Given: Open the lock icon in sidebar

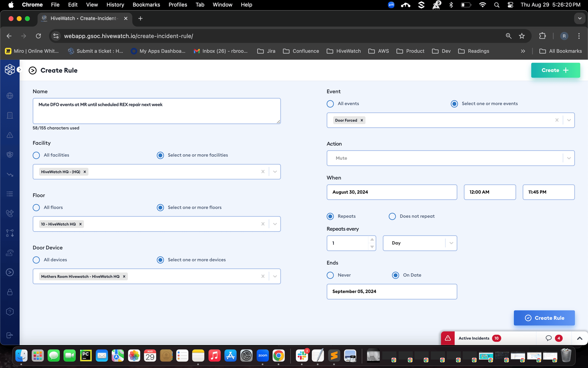Looking at the screenshot, I should (x=10, y=292).
